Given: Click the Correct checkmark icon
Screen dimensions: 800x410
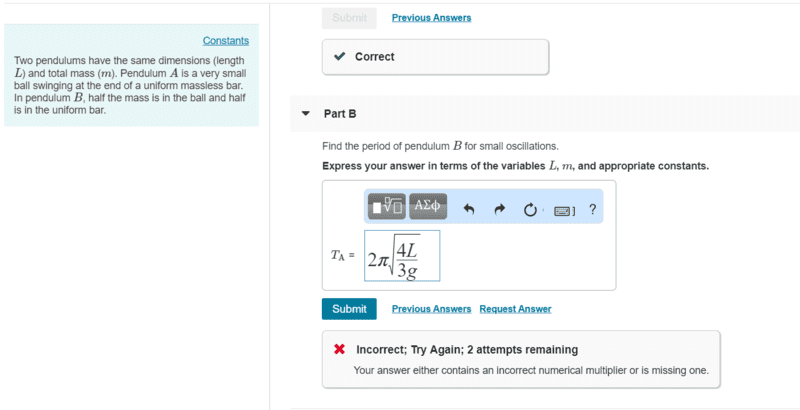Looking at the screenshot, I should (x=340, y=57).
